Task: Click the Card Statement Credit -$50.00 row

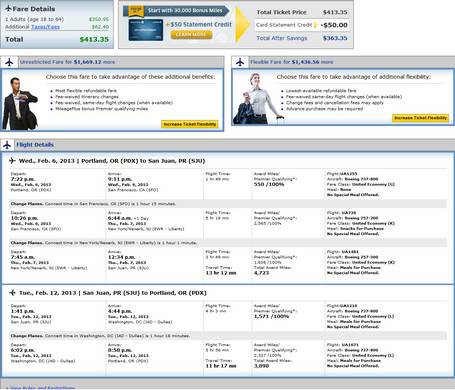Action: [302, 25]
